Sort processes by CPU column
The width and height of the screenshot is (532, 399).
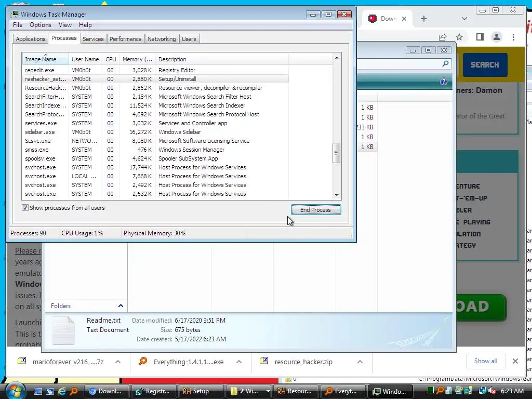point(111,59)
